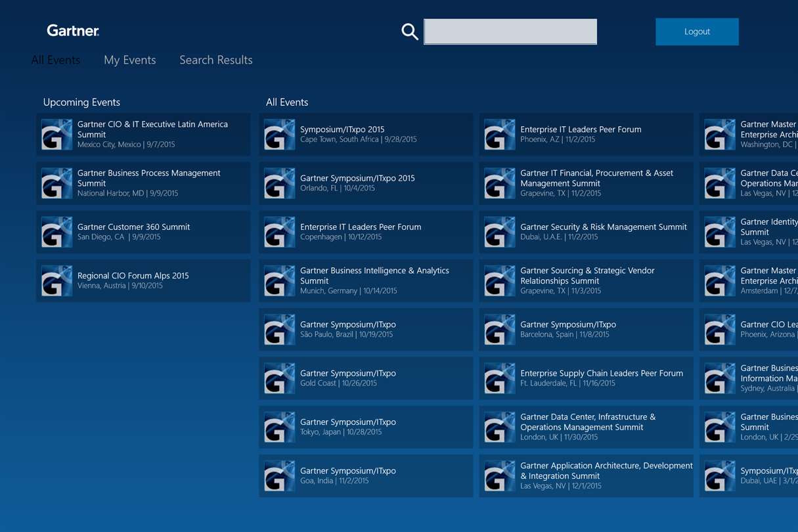This screenshot has height=532, width=798.
Task: Open Regional CIO Forum Alps 2015 title
Action: coord(133,276)
